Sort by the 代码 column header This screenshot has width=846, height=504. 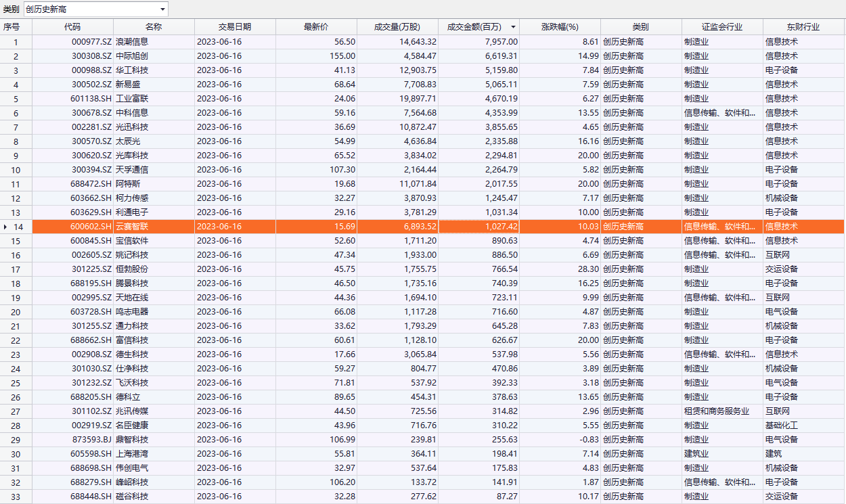point(72,27)
